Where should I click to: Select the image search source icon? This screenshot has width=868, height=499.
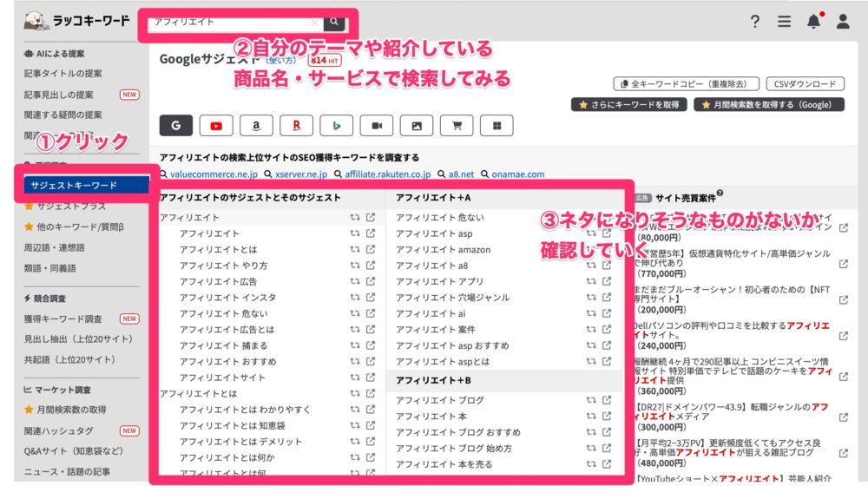tap(417, 126)
